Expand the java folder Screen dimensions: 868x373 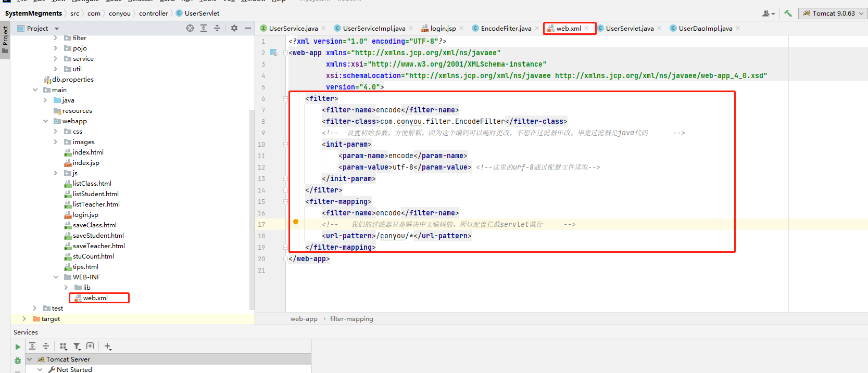(45, 100)
